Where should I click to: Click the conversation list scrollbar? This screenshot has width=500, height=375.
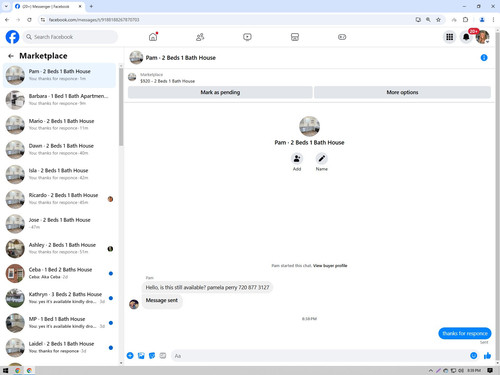click(121, 107)
